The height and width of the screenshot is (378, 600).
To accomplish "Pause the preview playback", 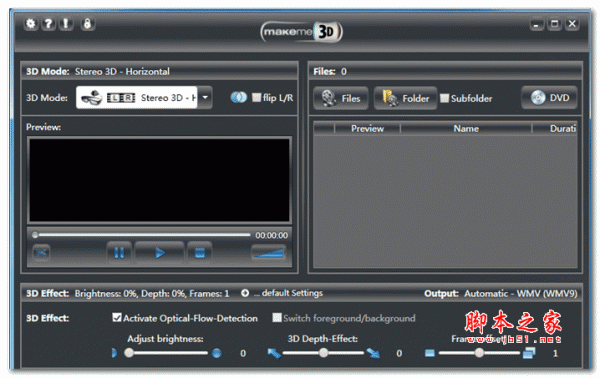I will 119,253.
